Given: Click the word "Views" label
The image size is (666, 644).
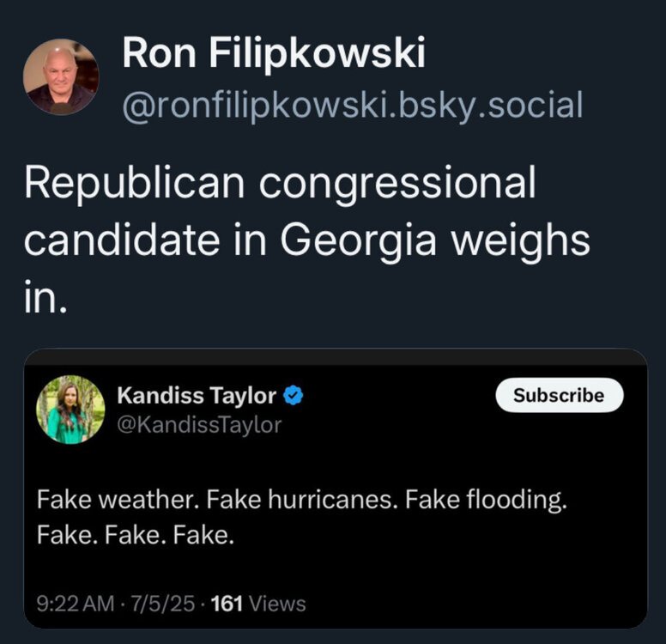Looking at the screenshot, I should tap(277, 604).
